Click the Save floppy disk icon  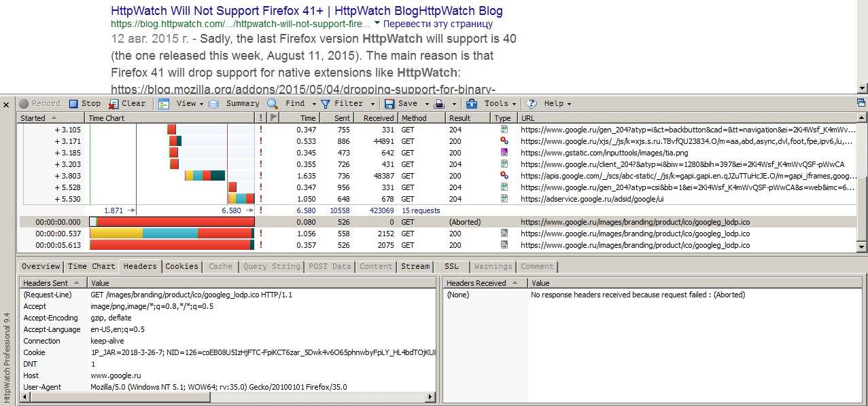(389, 104)
